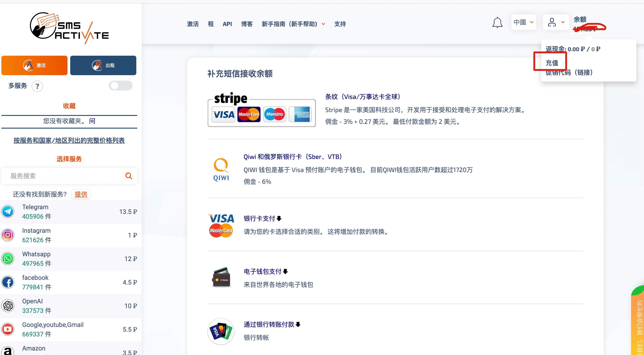This screenshot has width=644, height=355.
Task: Toggle the 多服务 multi-service switch
Action: [120, 86]
